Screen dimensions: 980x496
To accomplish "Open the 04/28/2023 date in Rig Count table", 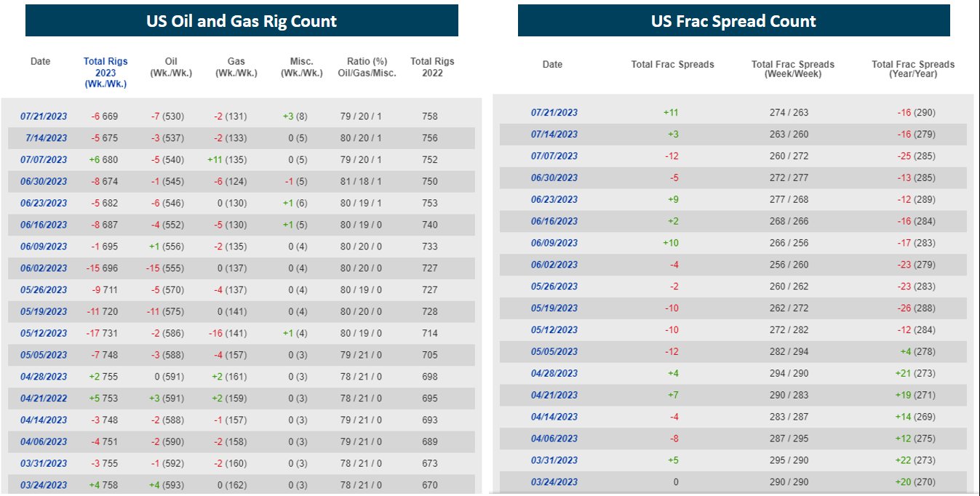I will point(44,377).
